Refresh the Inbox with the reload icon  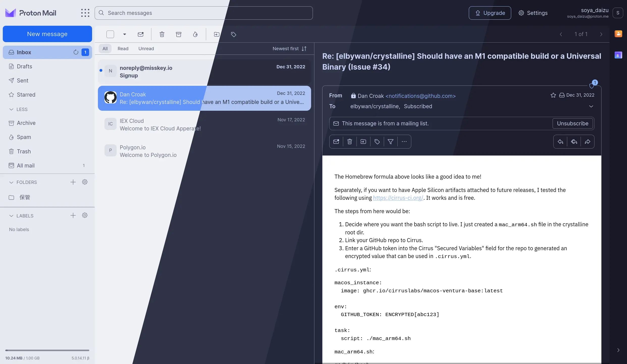[x=76, y=52]
